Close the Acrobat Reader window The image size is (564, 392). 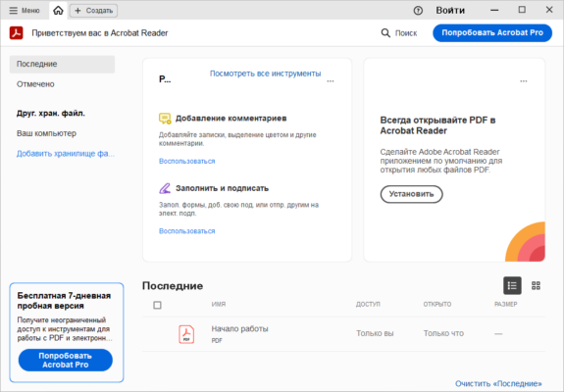tap(549, 10)
